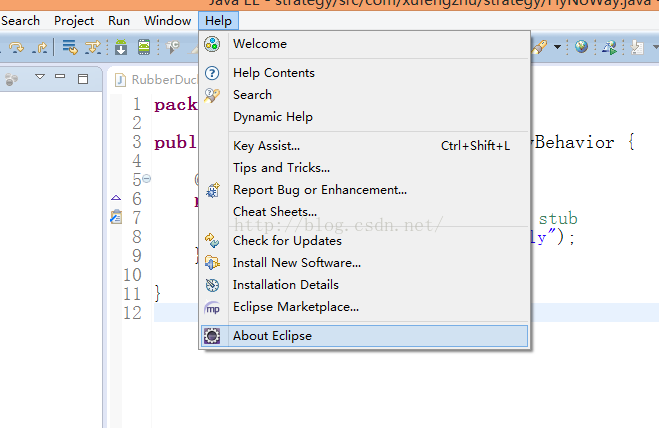The image size is (659, 428).
Task: Click the pencil highlighter toolbar icon
Action: [x=539, y=47]
